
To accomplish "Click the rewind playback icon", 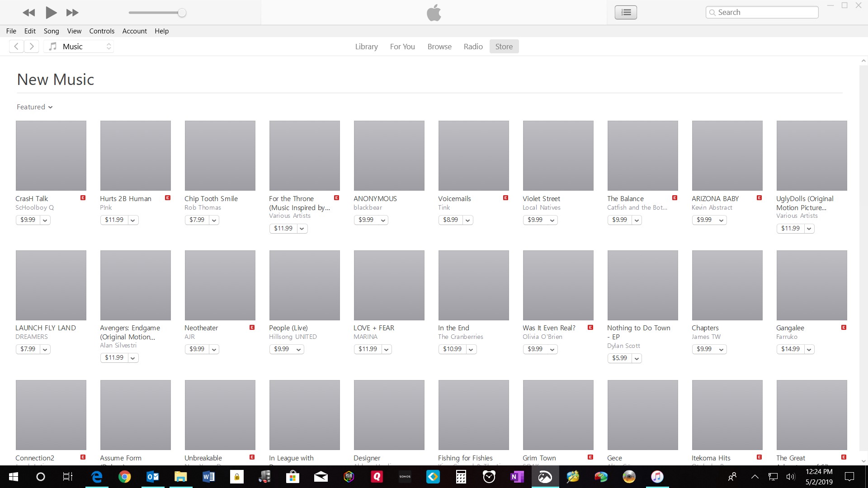I will click(x=28, y=13).
